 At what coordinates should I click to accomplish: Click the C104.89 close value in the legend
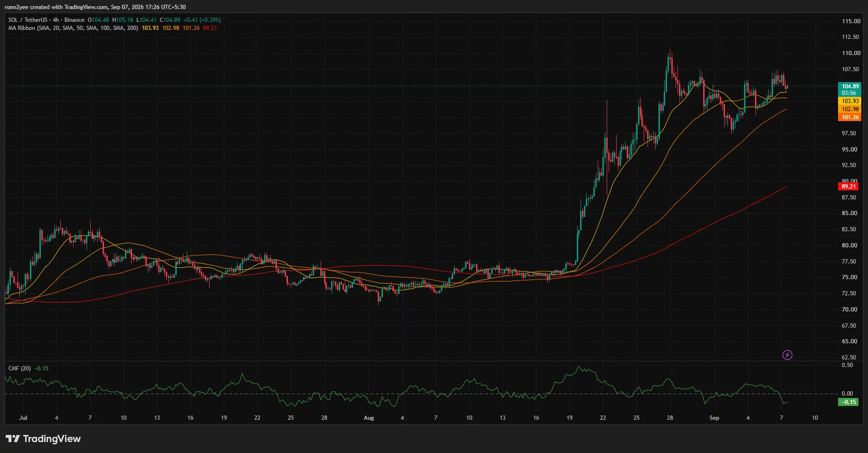click(170, 20)
